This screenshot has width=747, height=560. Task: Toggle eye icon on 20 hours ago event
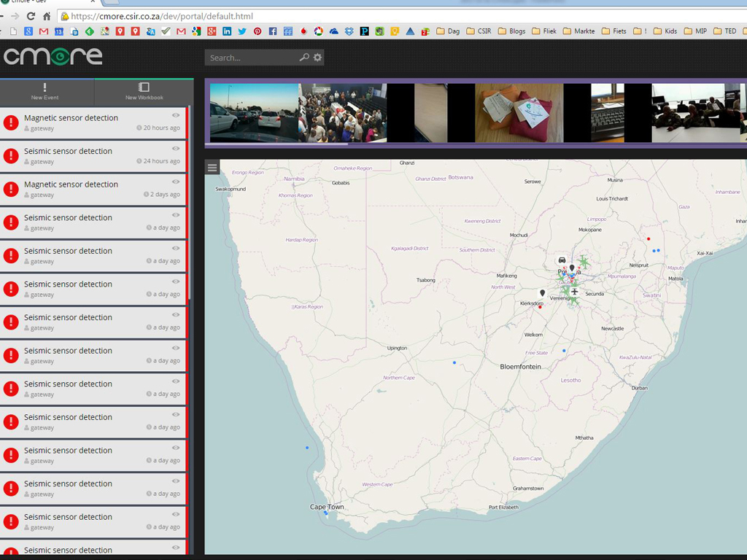(x=176, y=115)
